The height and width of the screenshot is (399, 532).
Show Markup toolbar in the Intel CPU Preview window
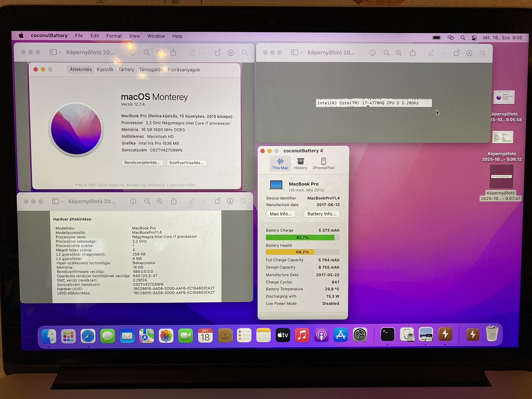click(x=469, y=53)
